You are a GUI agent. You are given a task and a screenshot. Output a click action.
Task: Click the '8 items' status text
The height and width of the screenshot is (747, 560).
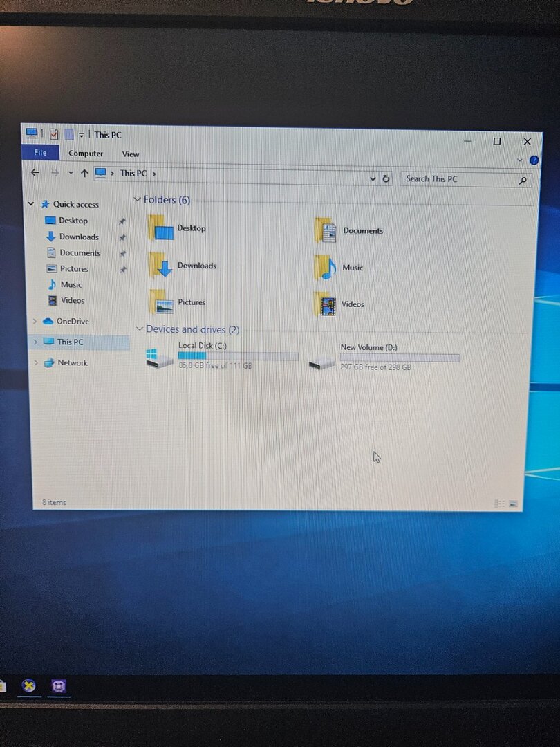(54, 502)
